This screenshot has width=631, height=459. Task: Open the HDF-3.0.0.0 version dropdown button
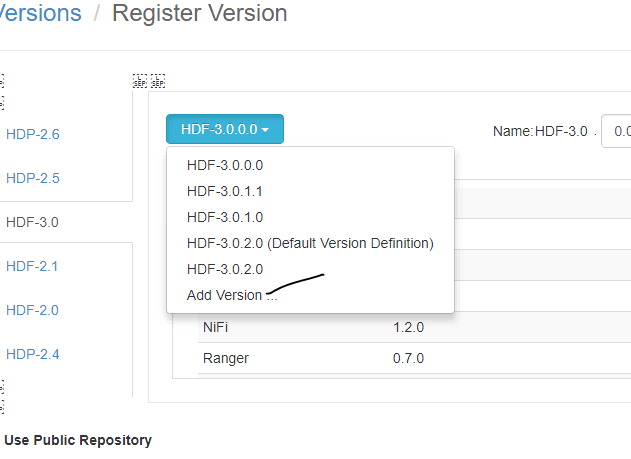click(225, 129)
